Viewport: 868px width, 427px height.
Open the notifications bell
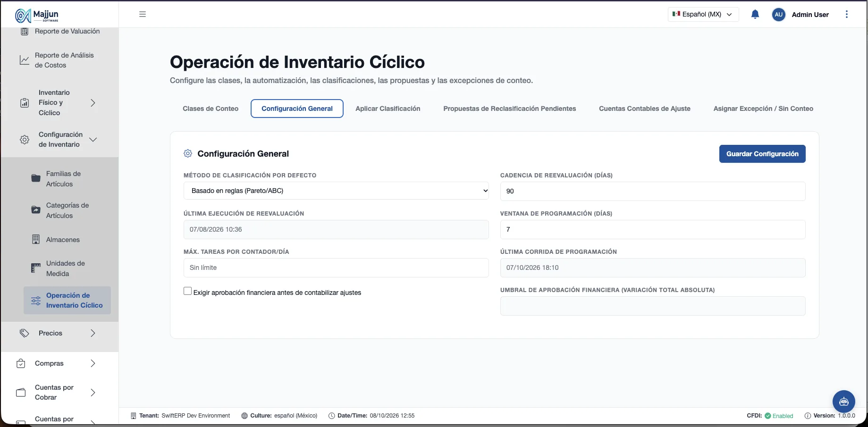pos(755,14)
